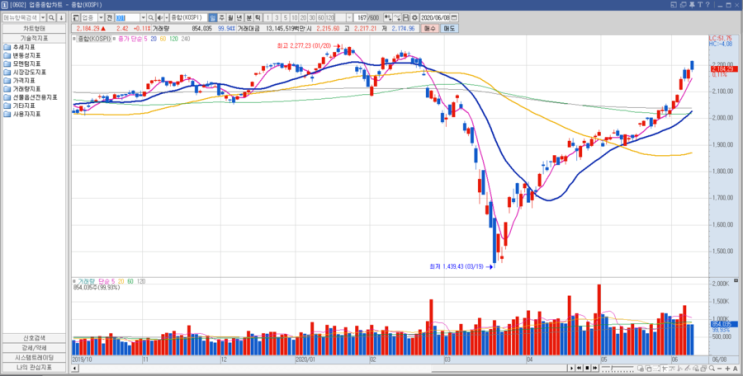Viewport: 743px width, 376px height.
Task: Click the stop button in bottom controls
Action: point(587,368)
